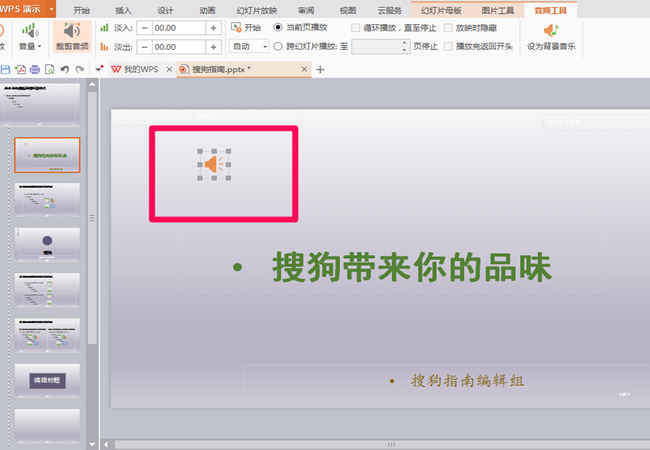
Task: Decrease the 淡入 fade-in value
Action: point(144,28)
